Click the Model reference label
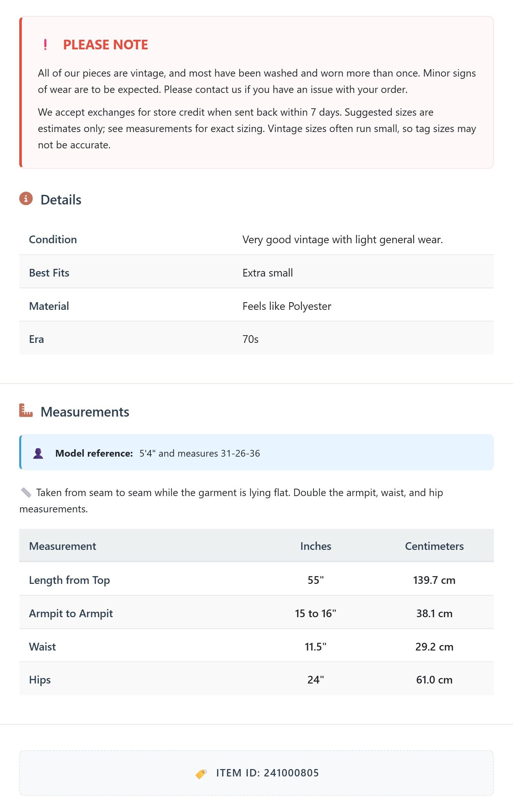Image resolution: width=513 pixels, height=812 pixels. (x=94, y=453)
